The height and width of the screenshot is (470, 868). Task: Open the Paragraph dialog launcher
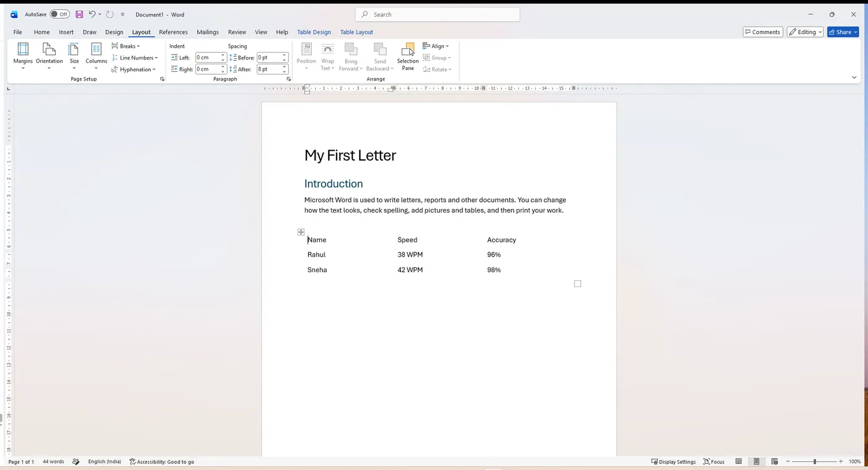click(x=288, y=79)
